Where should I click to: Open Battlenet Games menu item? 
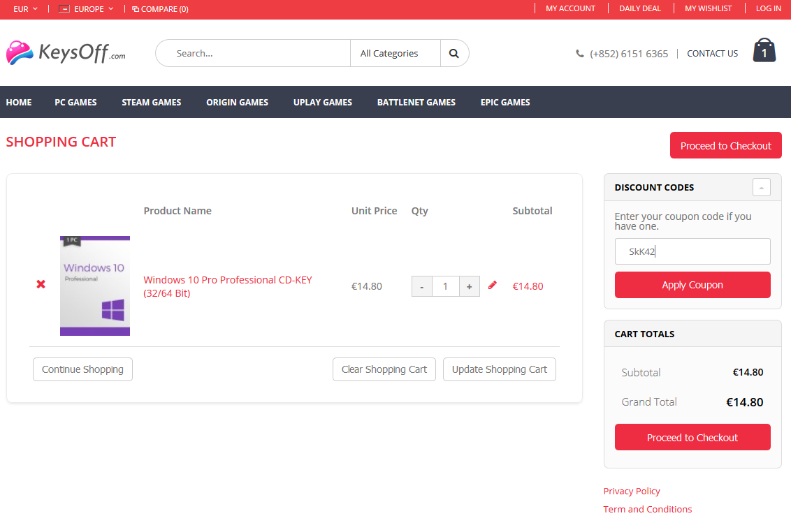416,103
